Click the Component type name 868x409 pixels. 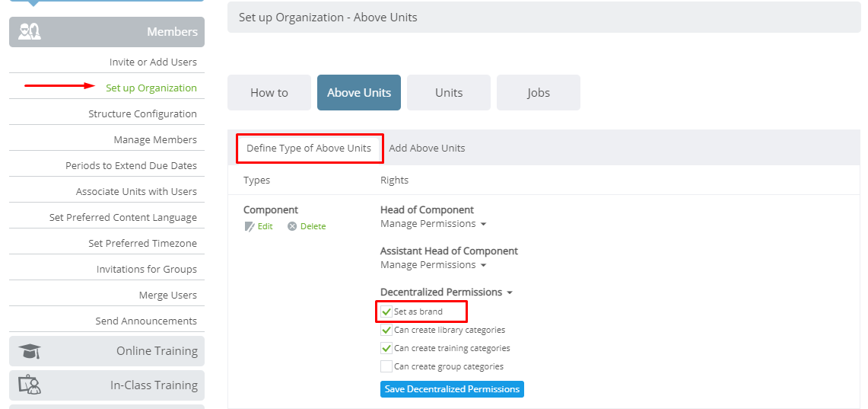(x=271, y=210)
